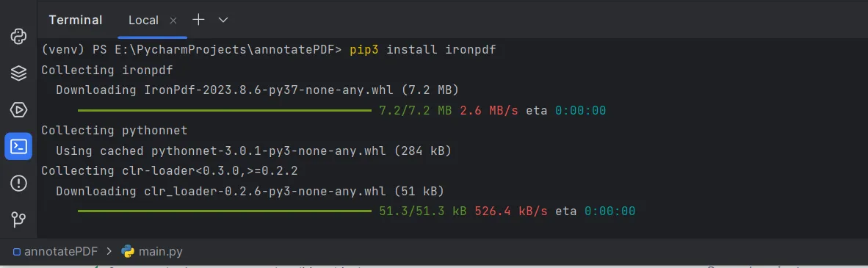Screen dimensions: 868x268
Task: Click the annotatePDF module square icon
Action: pyautogui.click(x=17, y=252)
